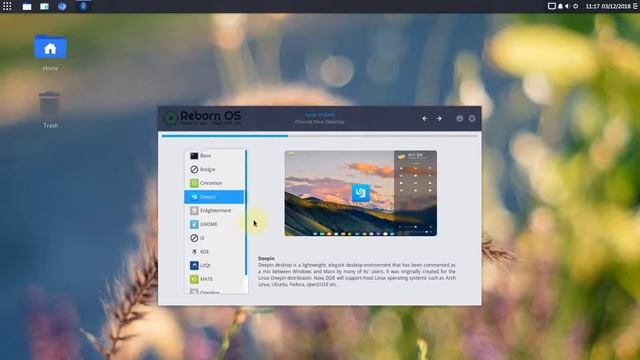Open the panel menu at far right
Screen dimensions: 640x360
pos(636,6)
